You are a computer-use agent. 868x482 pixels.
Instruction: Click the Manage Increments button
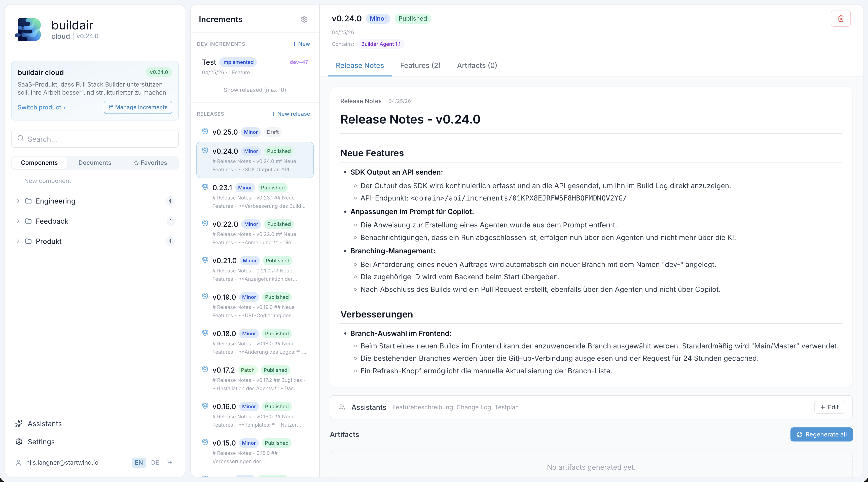[x=137, y=107]
